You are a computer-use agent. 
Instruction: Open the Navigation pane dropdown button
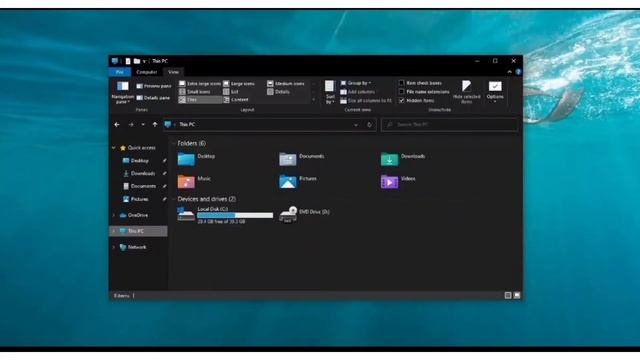click(122, 92)
